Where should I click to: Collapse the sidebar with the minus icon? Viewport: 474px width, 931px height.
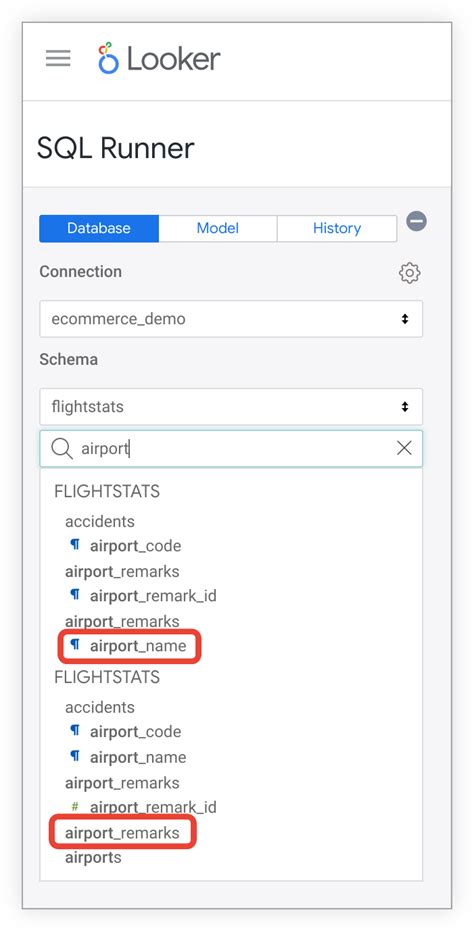pos(416,221)
